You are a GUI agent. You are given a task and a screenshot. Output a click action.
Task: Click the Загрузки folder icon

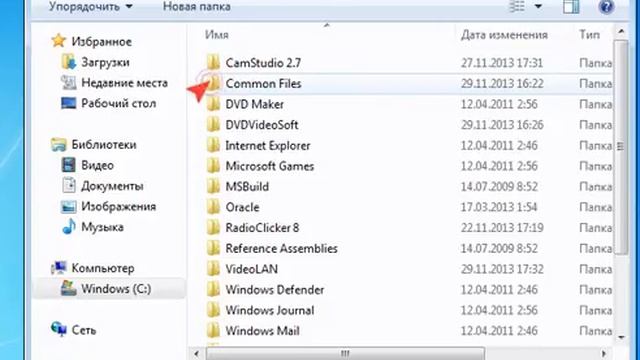69,62
